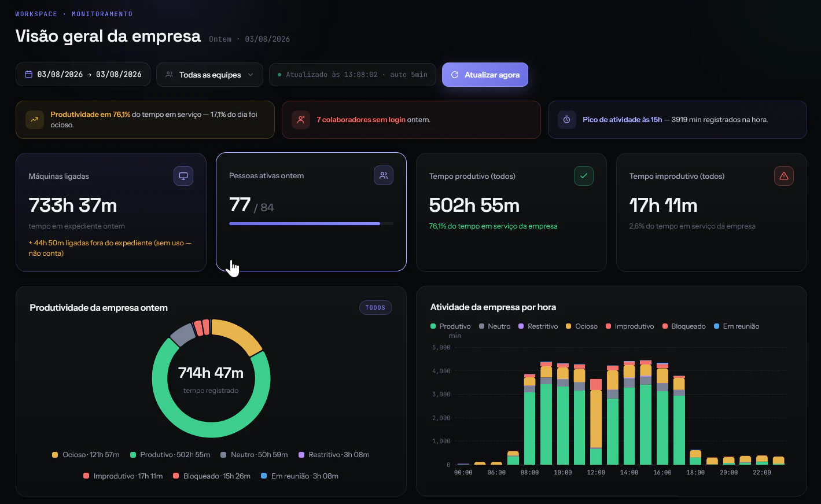
Task: Open the Produtividade em 76,1% alert
Action: pos(145,120)
